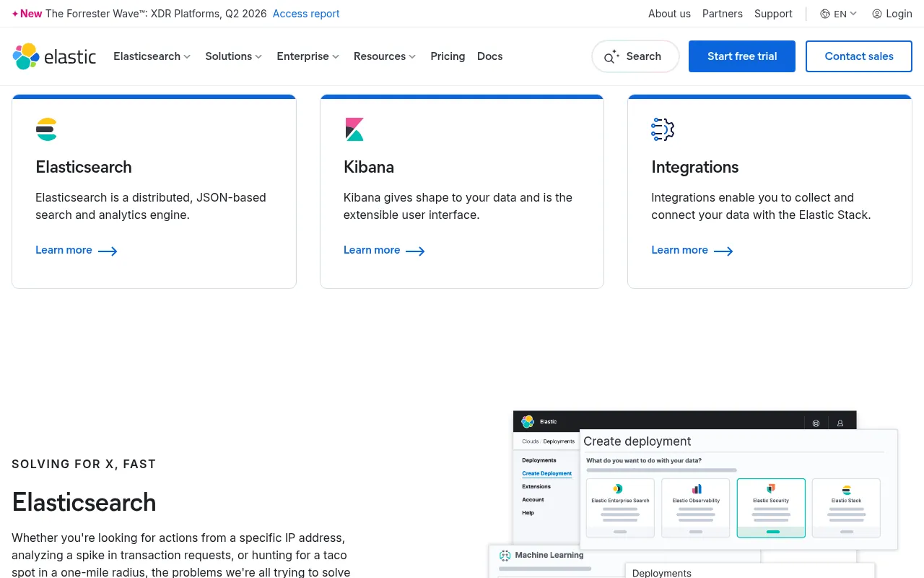Click the arrow next to Kibana Learn more

415,251
